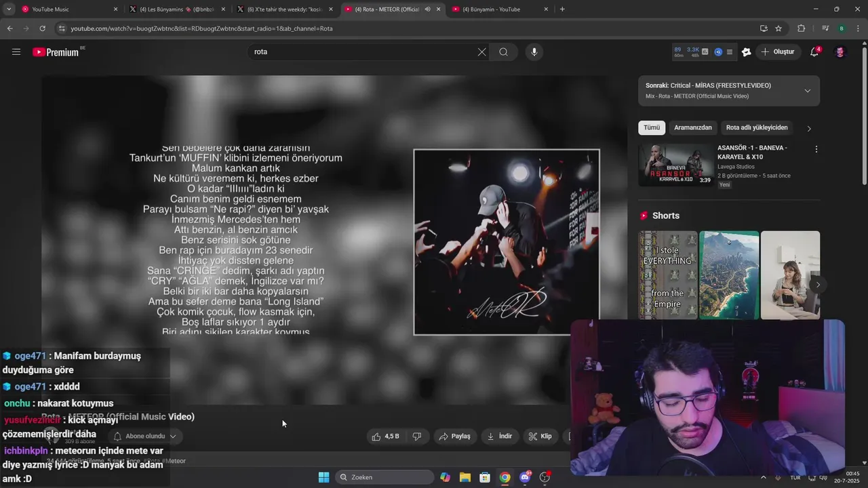Show next Shorts with the arrow
The width and height of the screenshot is (868, 488).
818,285
